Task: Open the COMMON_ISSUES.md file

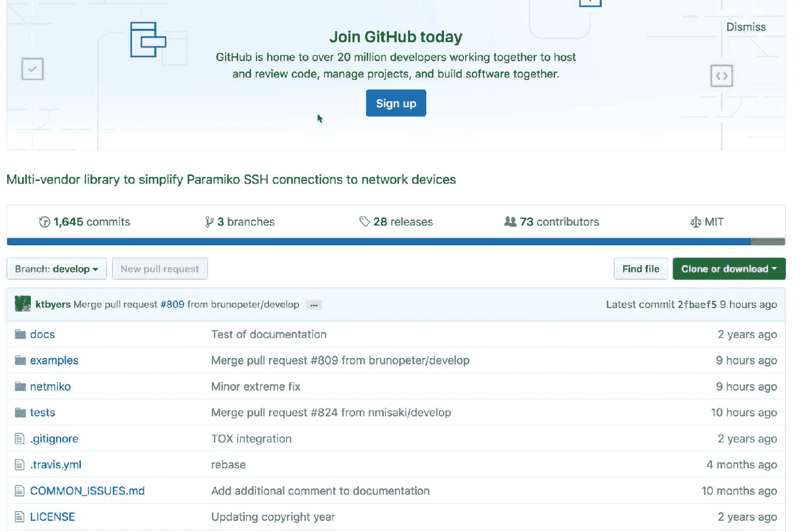Action: [87, 491]
